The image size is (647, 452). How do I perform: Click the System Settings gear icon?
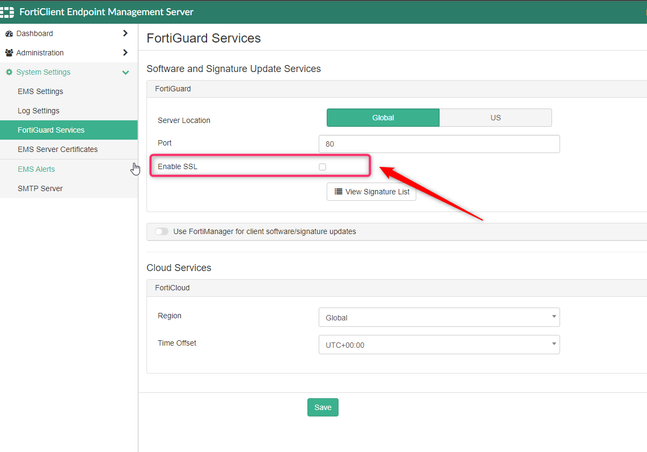[9, 72]
